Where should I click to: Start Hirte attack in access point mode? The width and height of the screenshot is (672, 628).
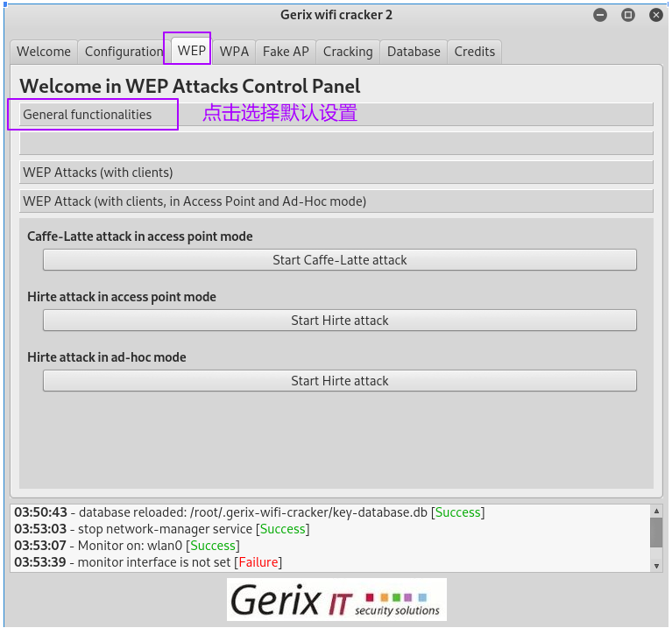(x=340, y=321)
